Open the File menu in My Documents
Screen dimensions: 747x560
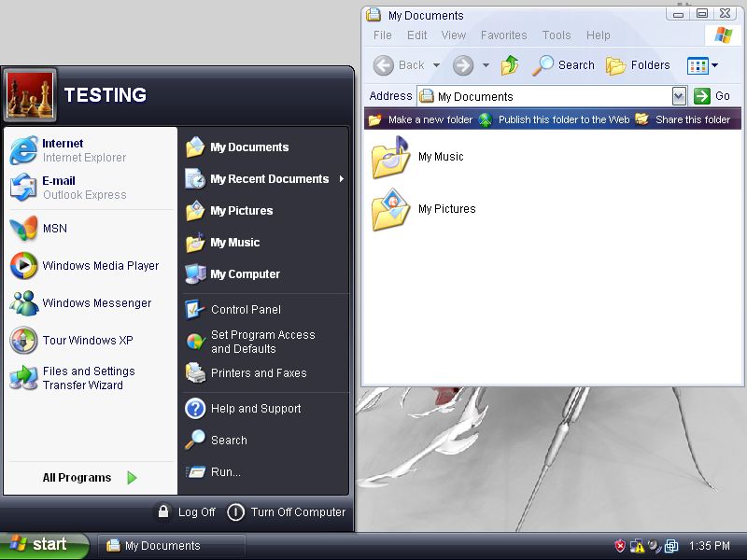tap(383, 35)
